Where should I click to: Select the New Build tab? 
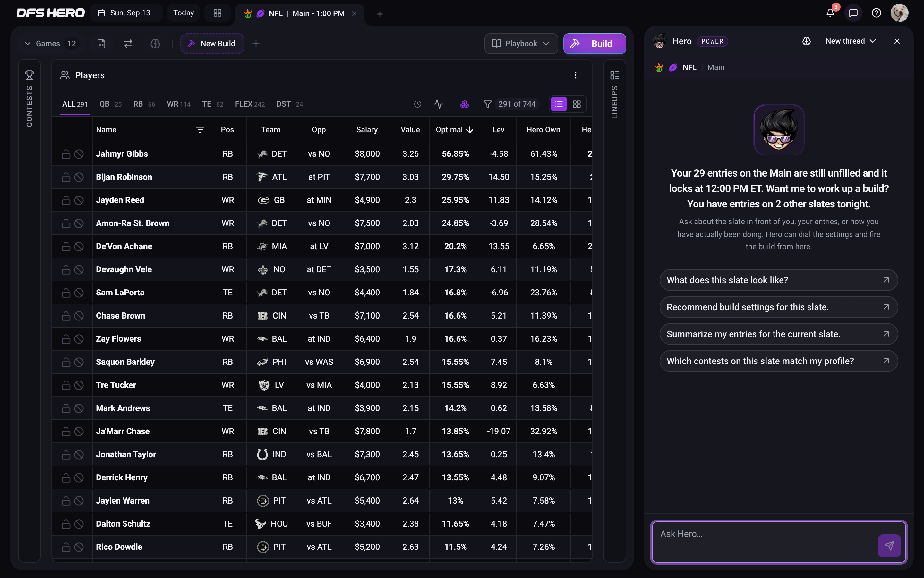(212, 44)
